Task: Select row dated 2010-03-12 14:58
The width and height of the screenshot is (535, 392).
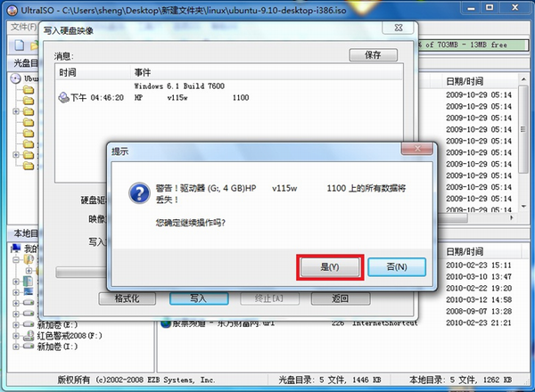Action: click(478, 300)
